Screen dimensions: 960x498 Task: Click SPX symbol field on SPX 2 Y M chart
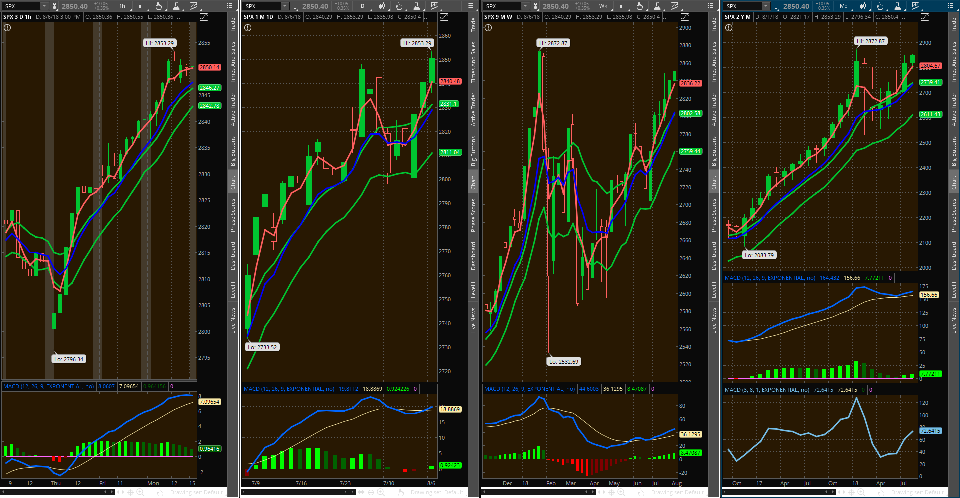[741, 6]
